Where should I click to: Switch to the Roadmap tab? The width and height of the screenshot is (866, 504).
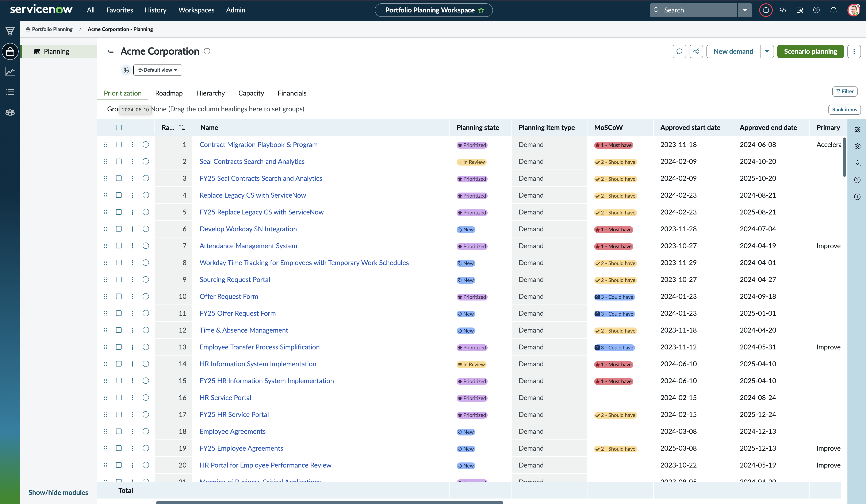(x=169, y=93)
